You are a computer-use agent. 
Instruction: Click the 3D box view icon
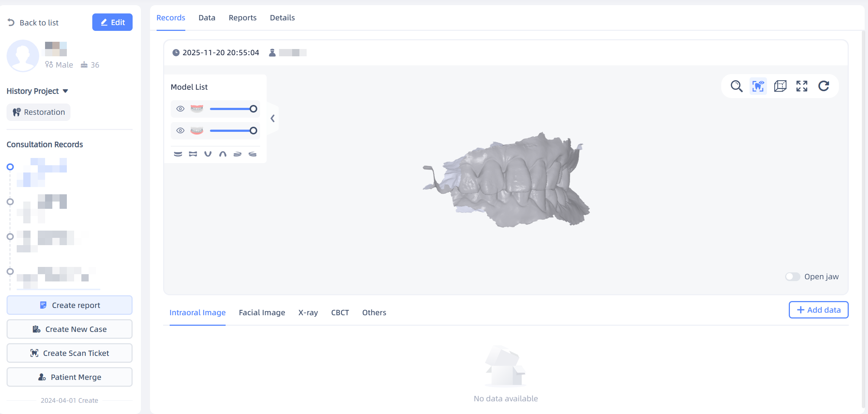point(780,86)
